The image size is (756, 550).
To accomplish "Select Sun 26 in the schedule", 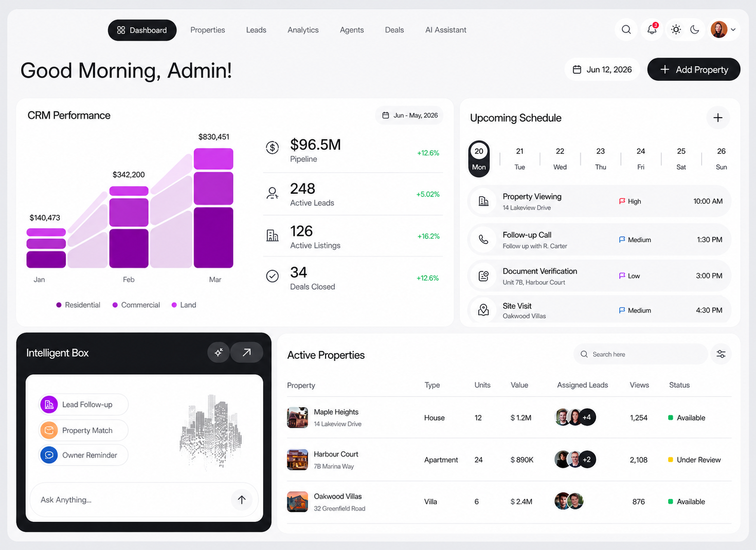I will pos(722,159).
